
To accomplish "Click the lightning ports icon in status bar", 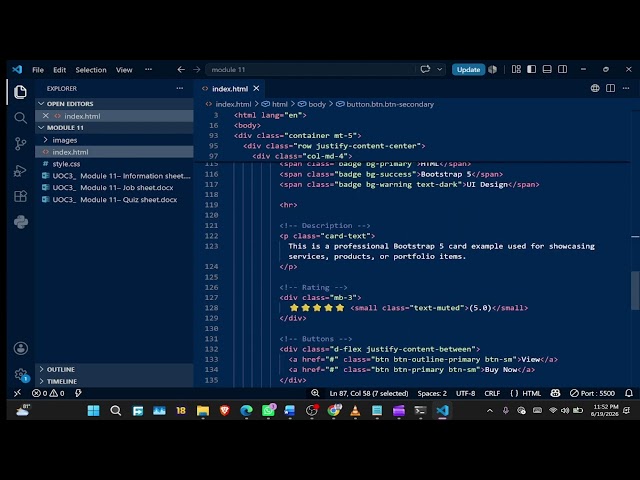I will pyautogui.click(x=78, y=393).
